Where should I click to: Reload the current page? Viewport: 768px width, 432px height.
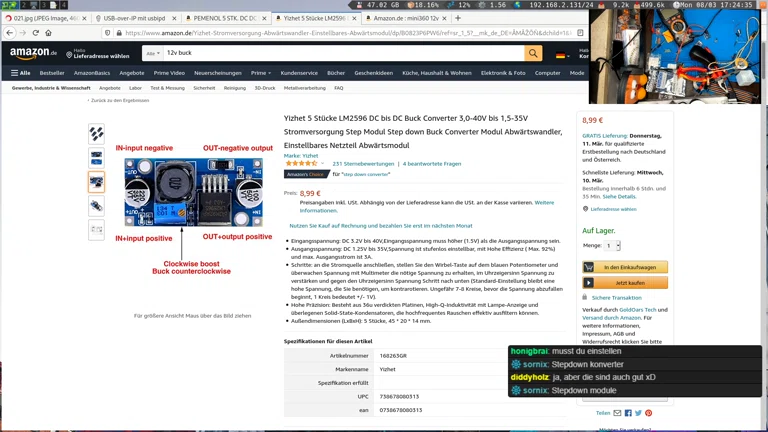35,33
